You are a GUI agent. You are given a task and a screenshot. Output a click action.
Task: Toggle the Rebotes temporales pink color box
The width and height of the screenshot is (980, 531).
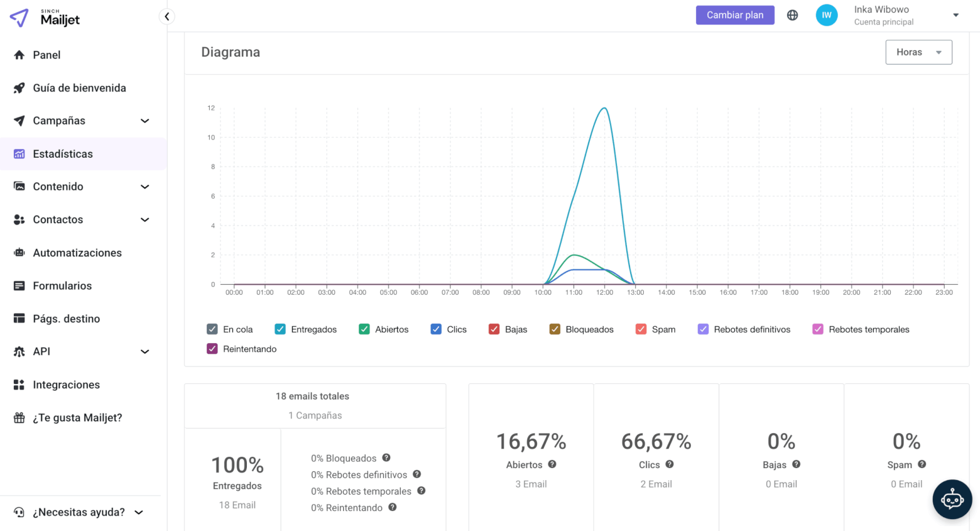coord(818,329)
